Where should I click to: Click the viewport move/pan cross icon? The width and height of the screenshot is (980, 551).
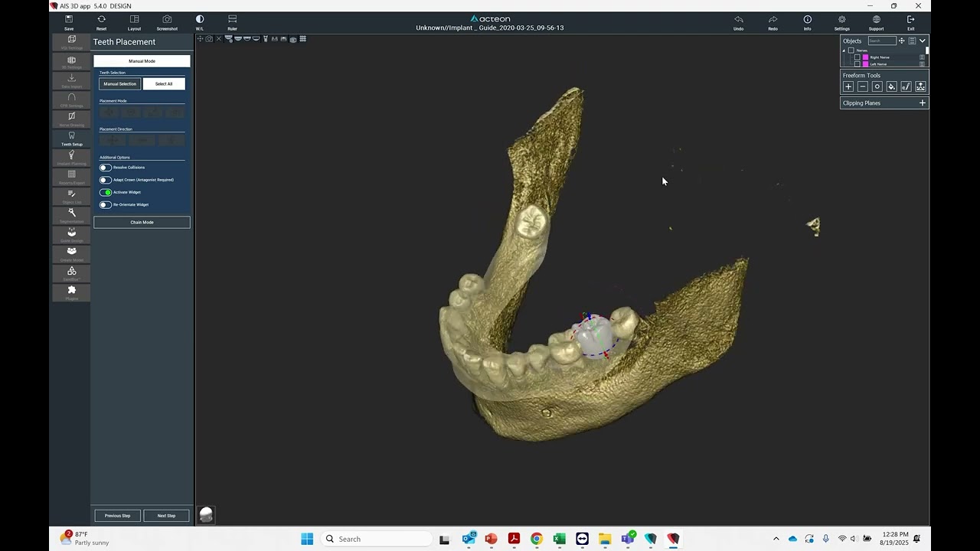click(x=200, y=38)
